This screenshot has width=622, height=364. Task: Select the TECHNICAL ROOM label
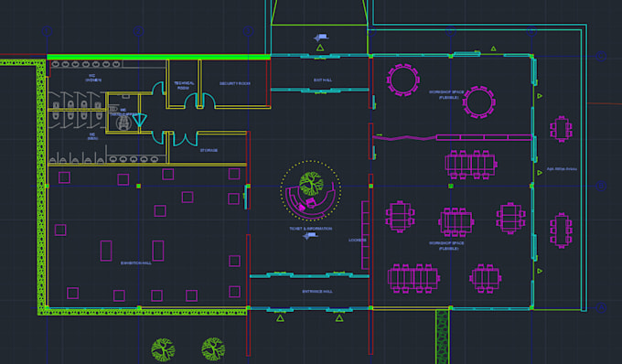point(184,85)
